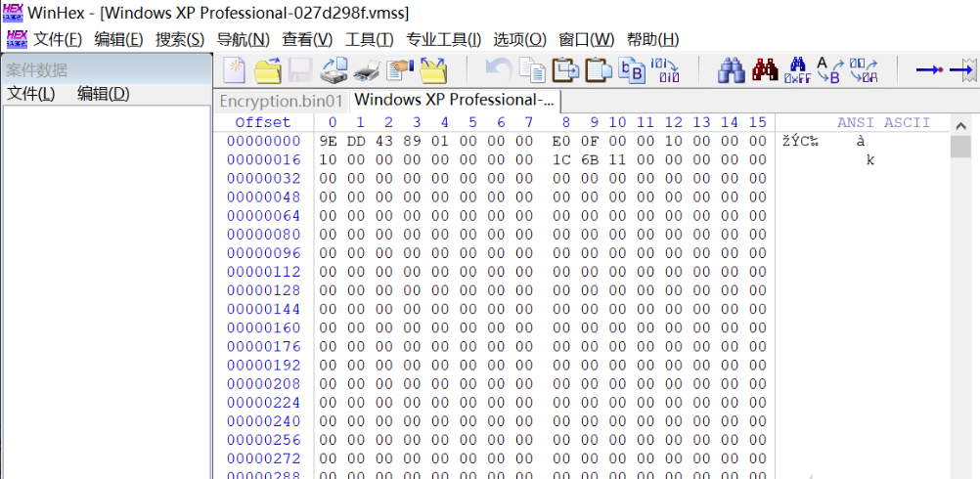Click column number 15 header
980x479 pixels.
[757, 122]
